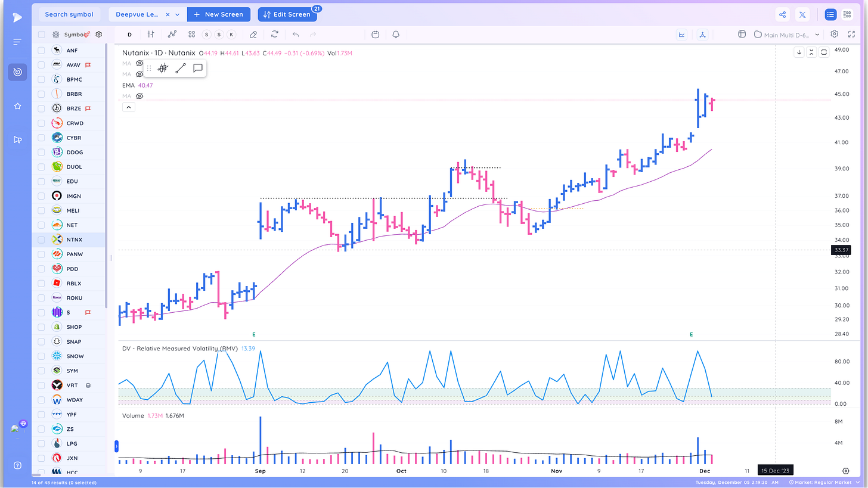868x488 pixels.
Task: Click the collapse-vertical arrows button near price axis
Action: (811, 52)
